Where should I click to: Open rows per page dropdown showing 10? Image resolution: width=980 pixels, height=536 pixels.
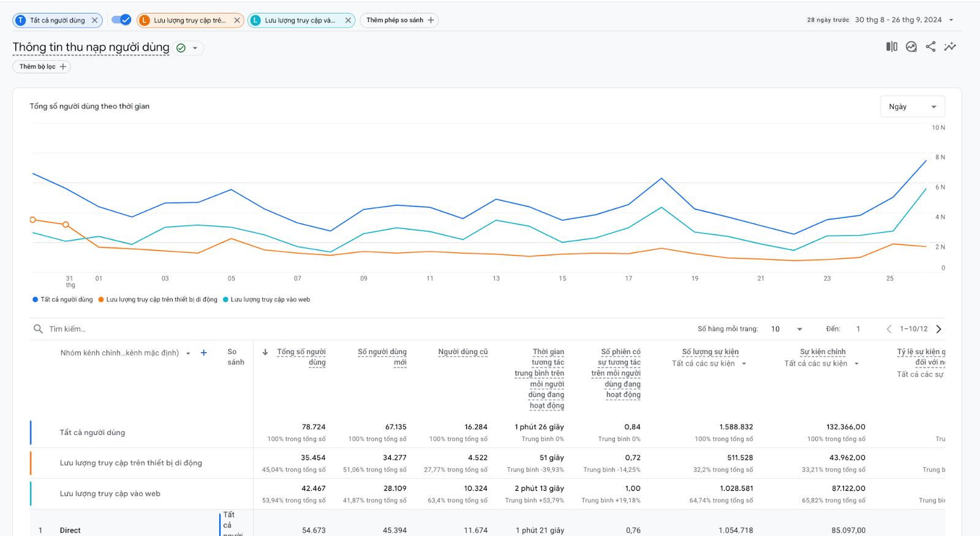(786, 329)
